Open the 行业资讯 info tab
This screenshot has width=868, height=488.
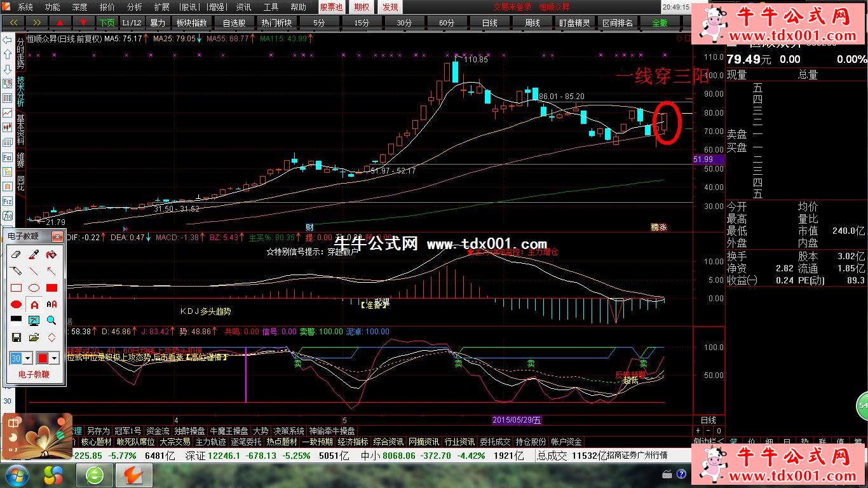click(459, 442)
